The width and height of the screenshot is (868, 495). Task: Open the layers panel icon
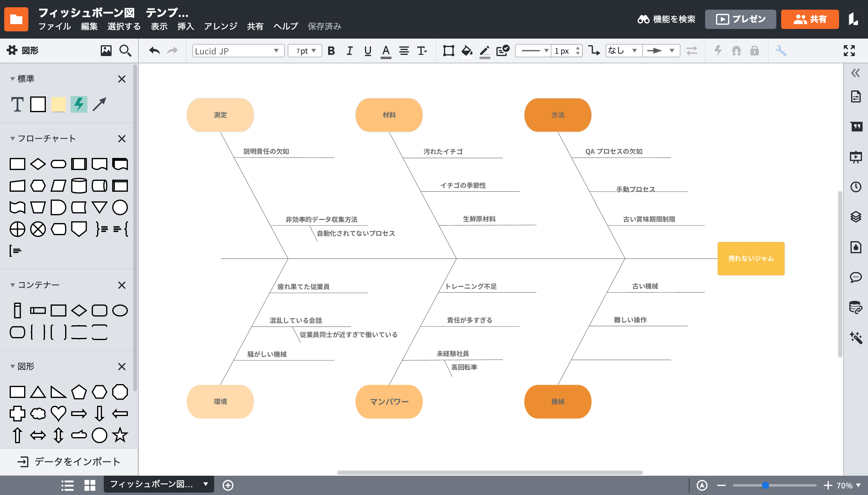point(855,216)
